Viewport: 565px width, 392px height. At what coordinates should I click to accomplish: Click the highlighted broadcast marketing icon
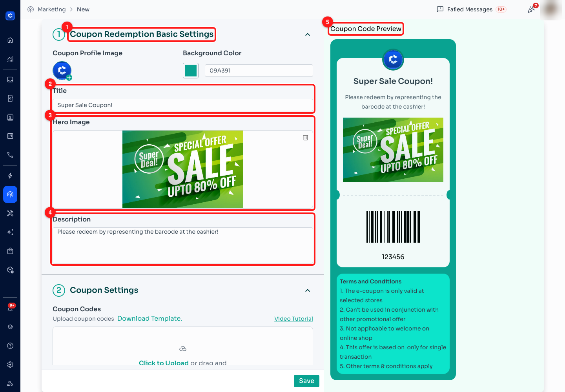(10, 194)
